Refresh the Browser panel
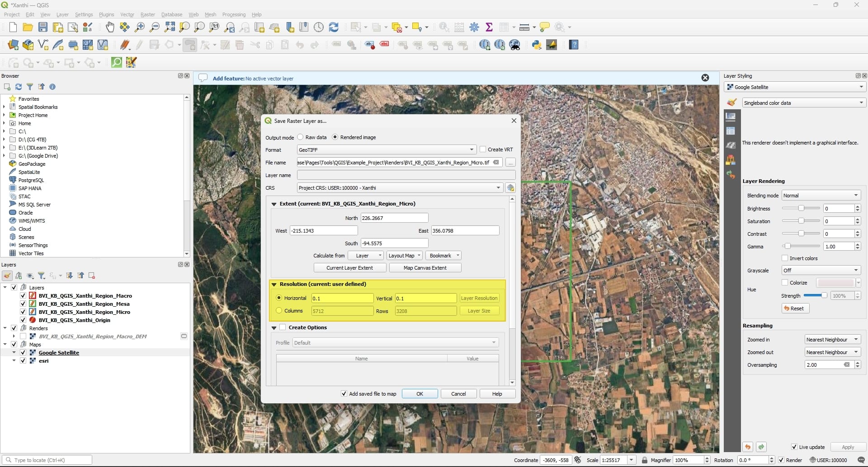The width and height of the screenshot is (868, 467). point(19,87)
